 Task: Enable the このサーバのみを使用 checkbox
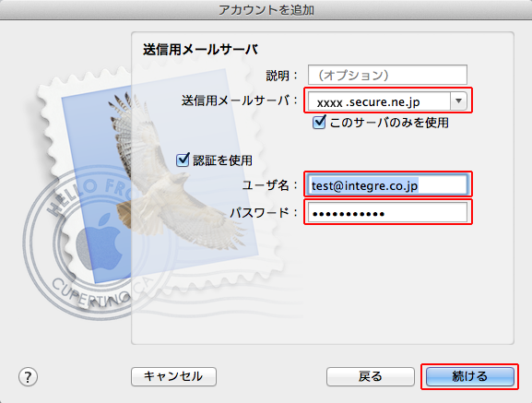[319, 122]
